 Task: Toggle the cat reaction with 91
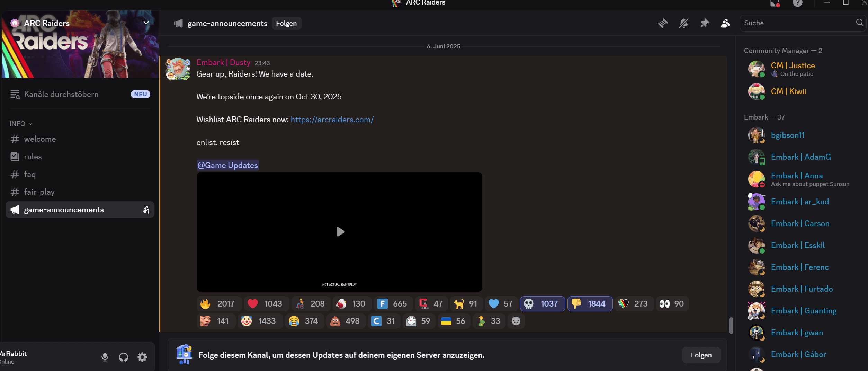pyautogui.click(x=466, y=304)
